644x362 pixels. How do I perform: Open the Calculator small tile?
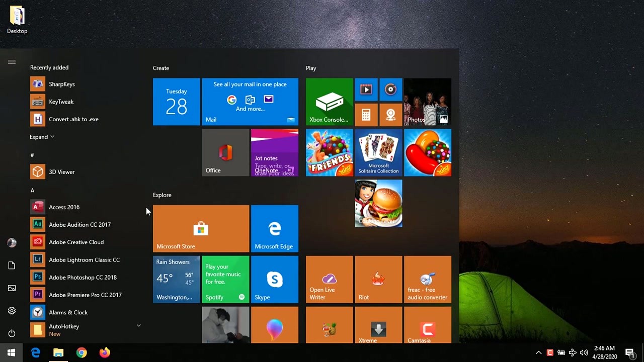pos(366,115)
